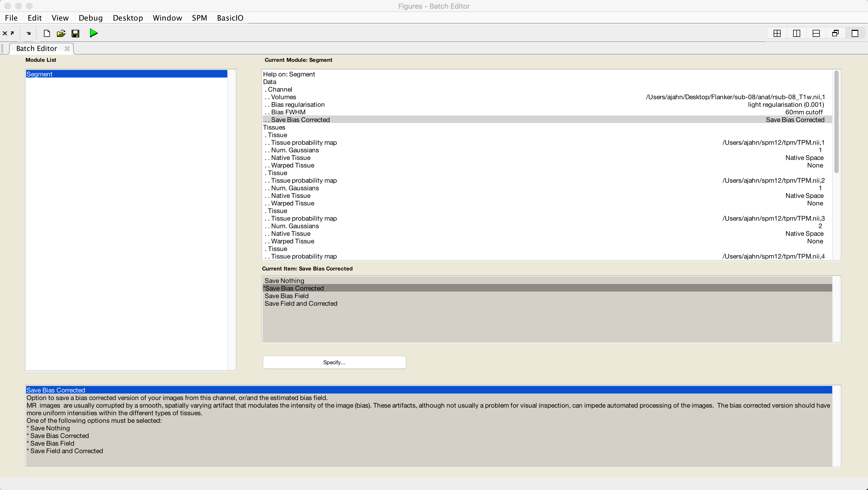Select the Save Bias Corrected module row

point(547,120)
